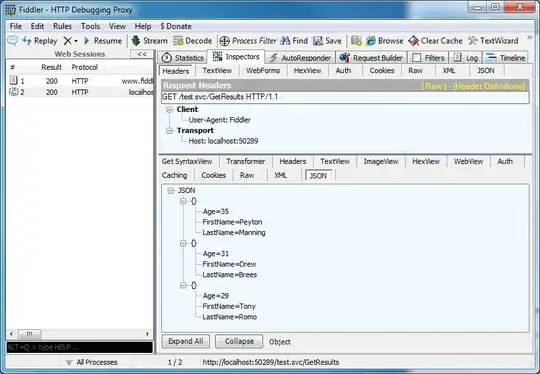Image resolution: width=540 pixels, height=374 pixels.
Task: Open the TextWizard tool
Action: point(493,41)
